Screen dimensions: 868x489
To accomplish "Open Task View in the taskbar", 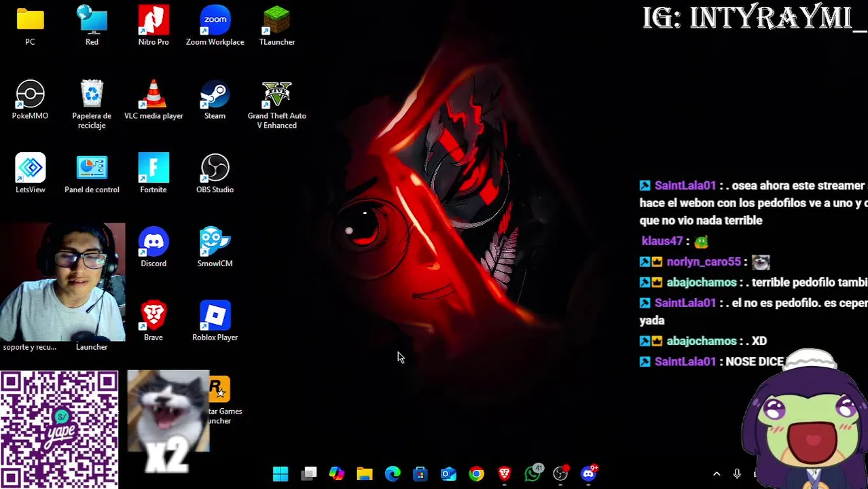I will [309, 473].
